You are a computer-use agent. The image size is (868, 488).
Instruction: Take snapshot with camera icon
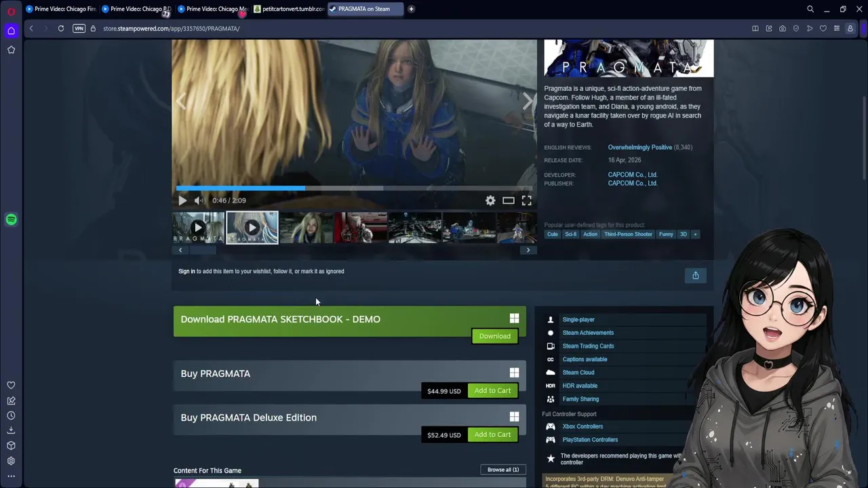(x=783, y=28)
